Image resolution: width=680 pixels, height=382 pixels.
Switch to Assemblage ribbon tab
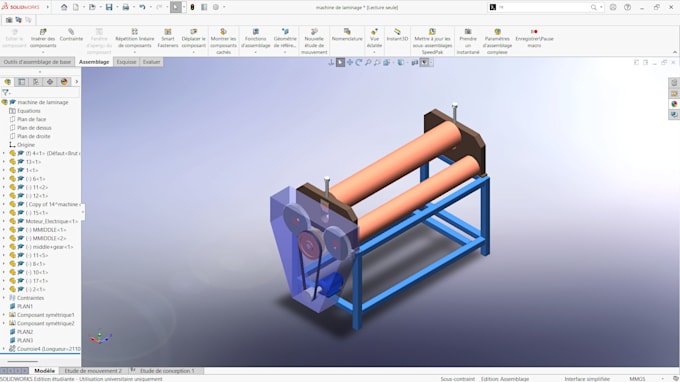click(x=94, y=62)
